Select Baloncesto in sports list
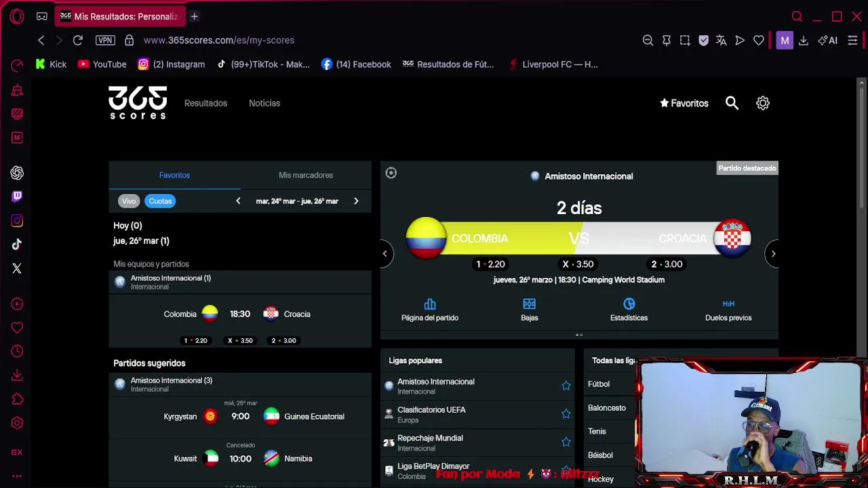Image resolution: width=868 pixels, height=488 pixels. [607, 407]
